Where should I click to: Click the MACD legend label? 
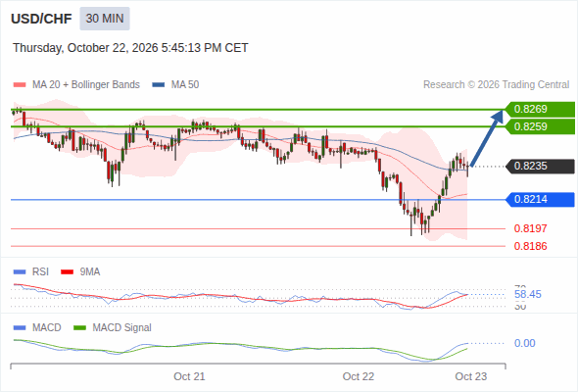(47, 328)
